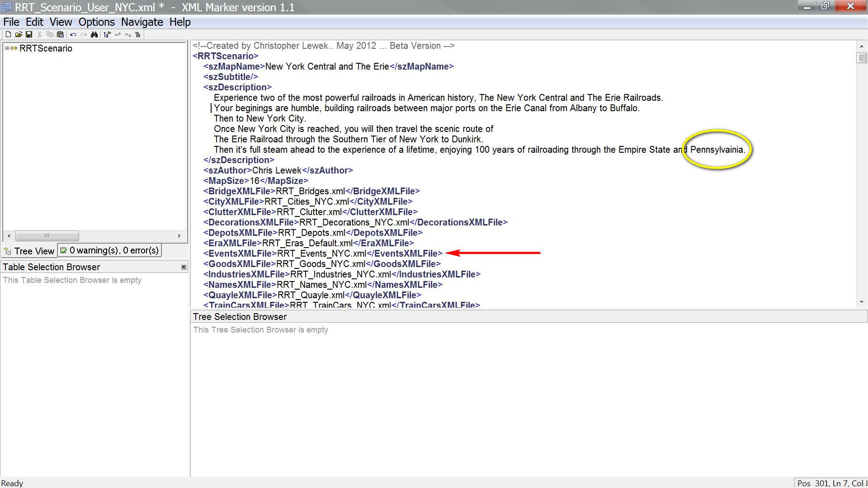The width and height of the screenshot is (868, 488).
Task: Click RRT_Industries_NYC.xml file name
Action: click(341, 274)
